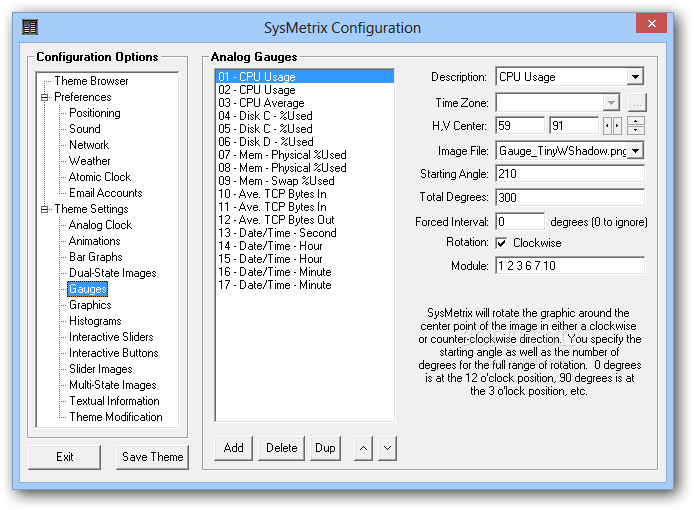This screenshot has width=694, height=510.
Task: Select gauge '06 - Disk D - %Used'
Action: tap(305, 142)
